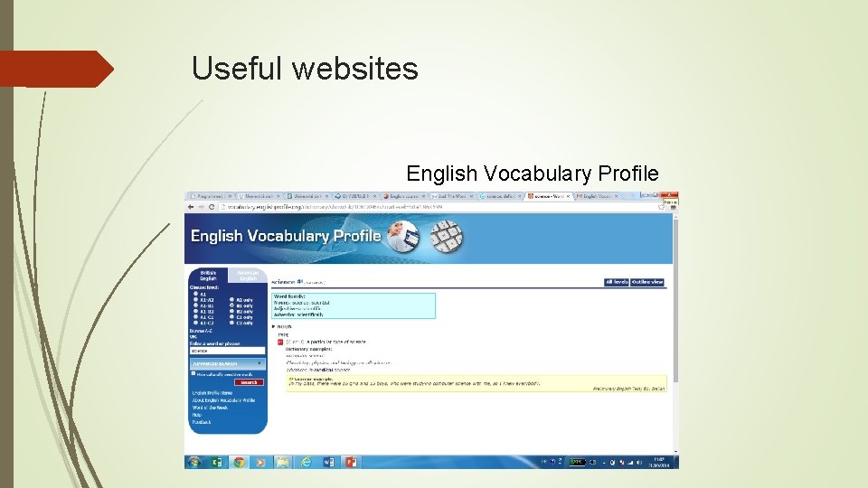
Task: Open the Chrome menu icon
Action: [x=673, y=208]
